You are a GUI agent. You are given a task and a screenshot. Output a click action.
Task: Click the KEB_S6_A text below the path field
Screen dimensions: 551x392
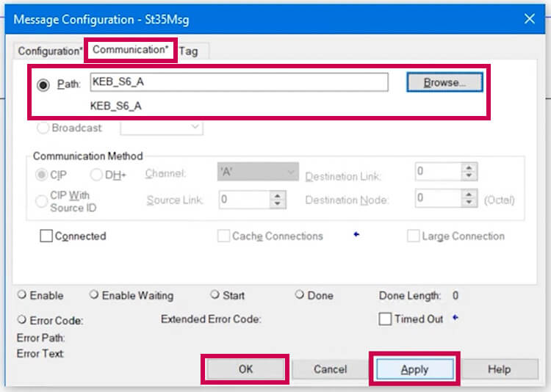[116, 106]
